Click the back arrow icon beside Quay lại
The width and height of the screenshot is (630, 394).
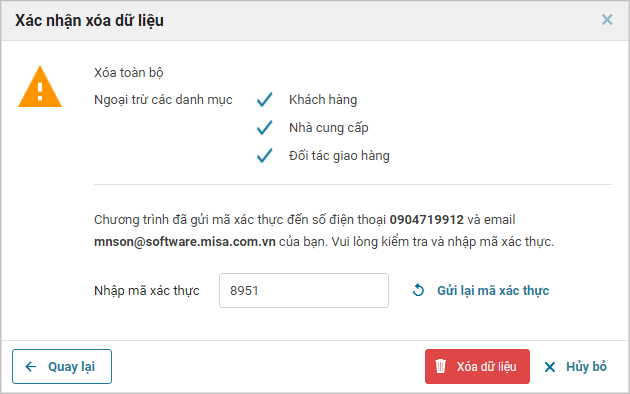coord(31,366)
